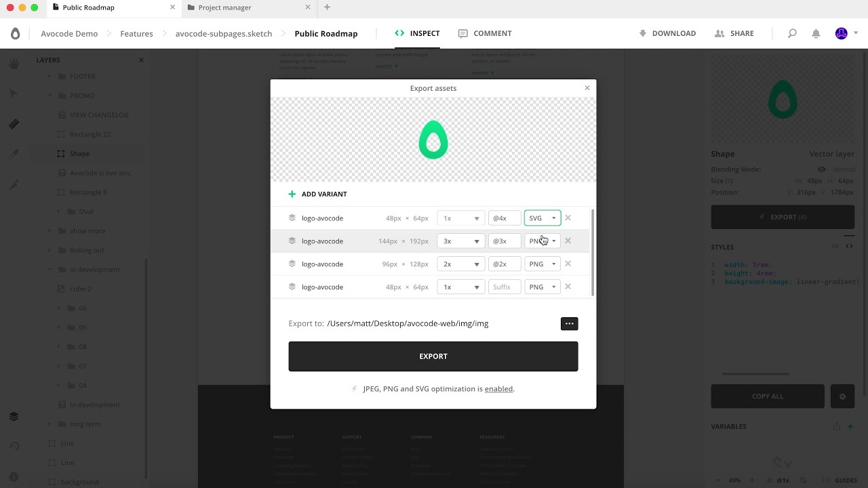
Task: Select the arrow Select tool
Action: tap(14, 94)
